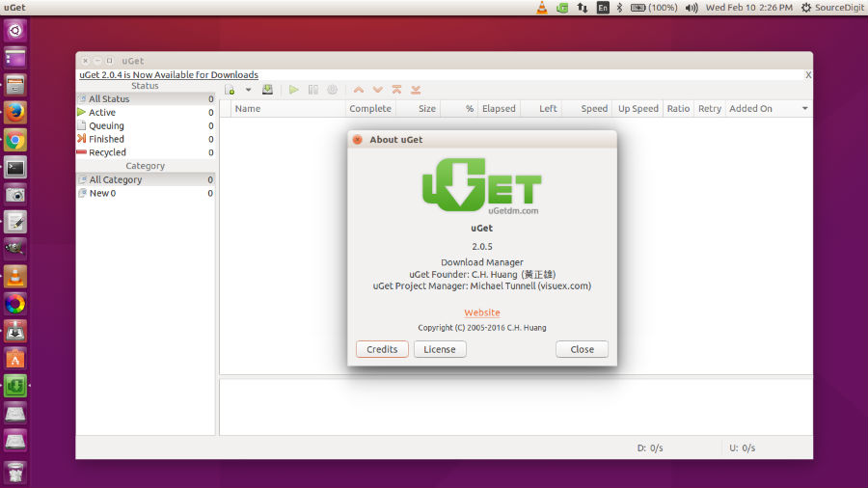This screenshot has height=488, width=868.
Task: Click the move down arrow icon
Action: click(378, 90)
